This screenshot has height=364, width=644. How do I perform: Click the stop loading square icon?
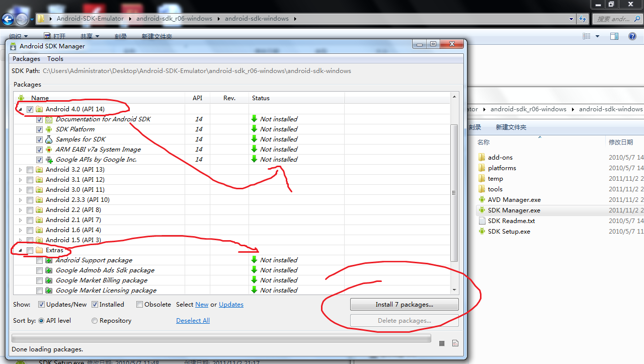point(442,343)
